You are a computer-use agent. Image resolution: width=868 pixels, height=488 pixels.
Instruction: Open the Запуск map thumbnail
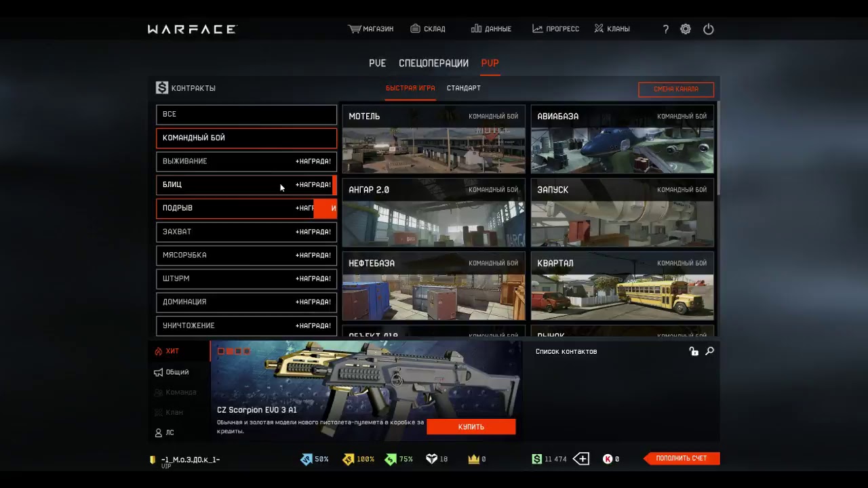click(x=622, y=213)
